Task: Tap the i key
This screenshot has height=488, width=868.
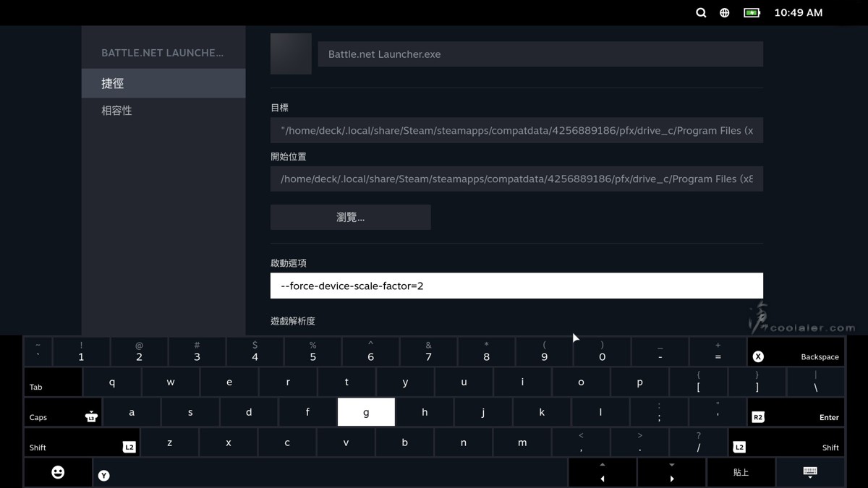Action: coord(522,382)
